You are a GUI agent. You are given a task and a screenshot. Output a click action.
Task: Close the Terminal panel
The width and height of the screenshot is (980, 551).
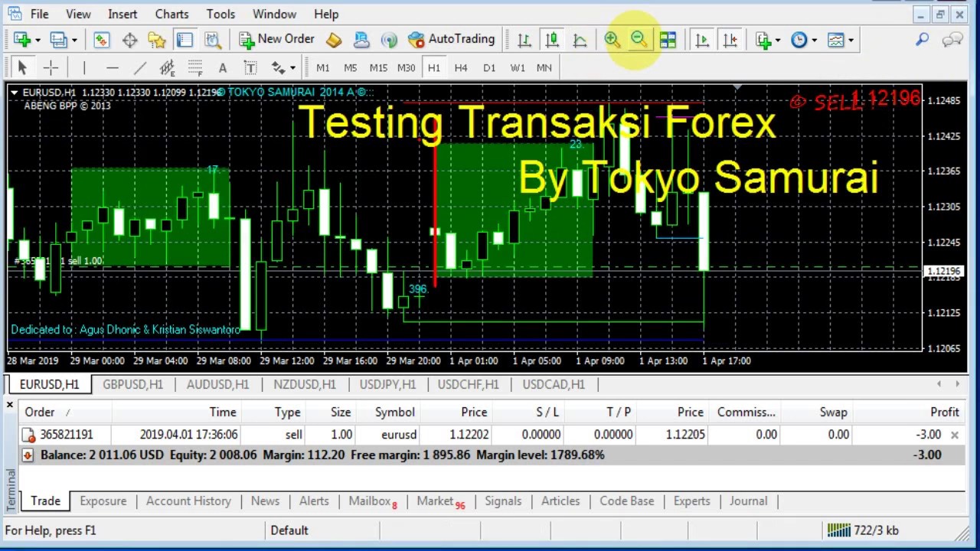[10, 404]
